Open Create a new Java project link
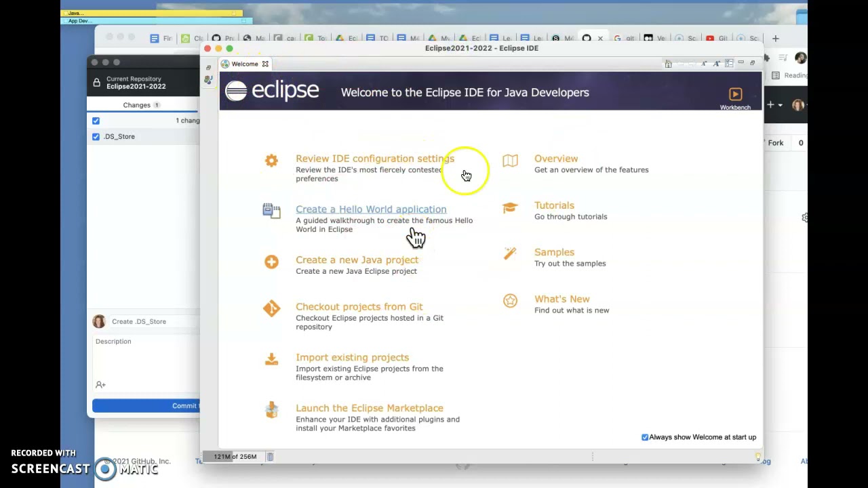Viewport: 868px width, 488px height. point(357,260)
